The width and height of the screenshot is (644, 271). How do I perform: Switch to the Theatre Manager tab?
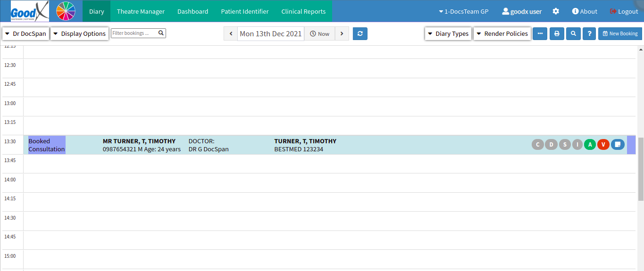click(x=141, y=11)
